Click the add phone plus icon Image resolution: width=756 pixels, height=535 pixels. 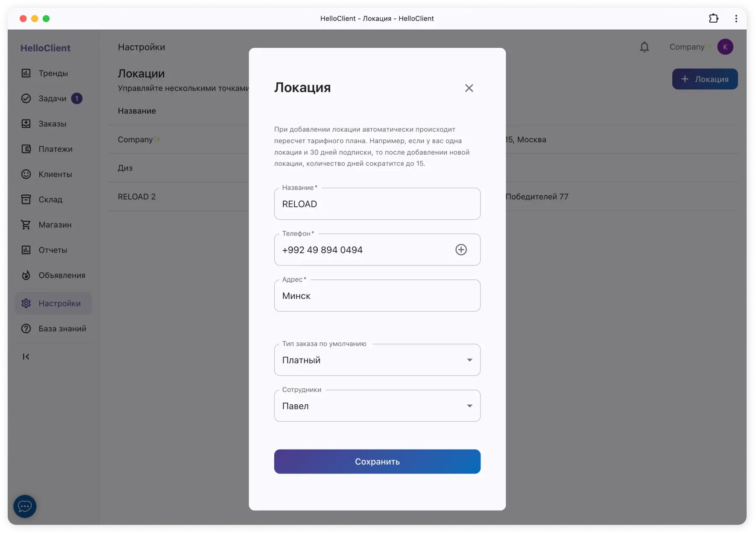coord(461,250)
